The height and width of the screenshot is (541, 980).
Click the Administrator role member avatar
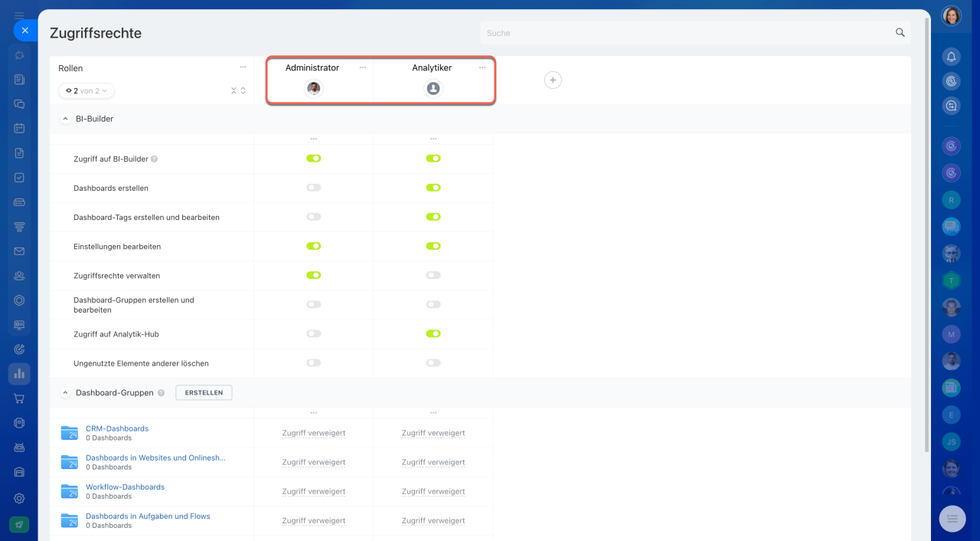coord(314,88)
